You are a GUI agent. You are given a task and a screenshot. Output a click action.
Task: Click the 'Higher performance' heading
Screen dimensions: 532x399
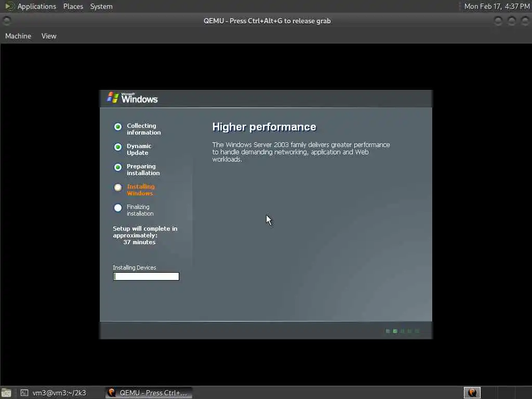(264, 127)
